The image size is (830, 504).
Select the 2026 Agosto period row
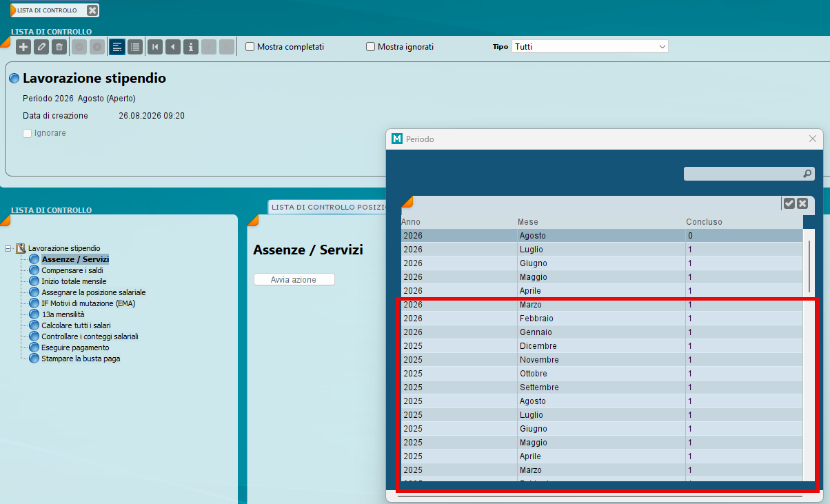[602, 236]
